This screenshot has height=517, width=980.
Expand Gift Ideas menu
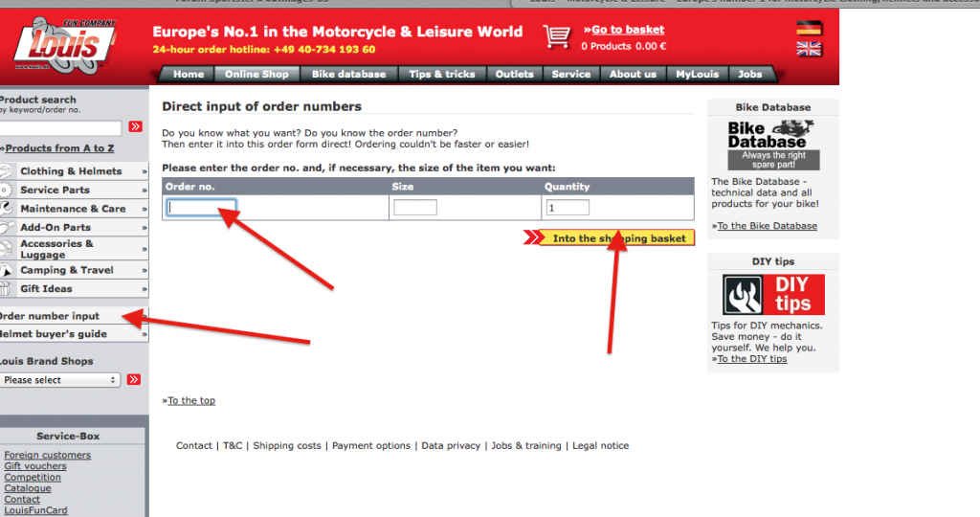point(74,289)
